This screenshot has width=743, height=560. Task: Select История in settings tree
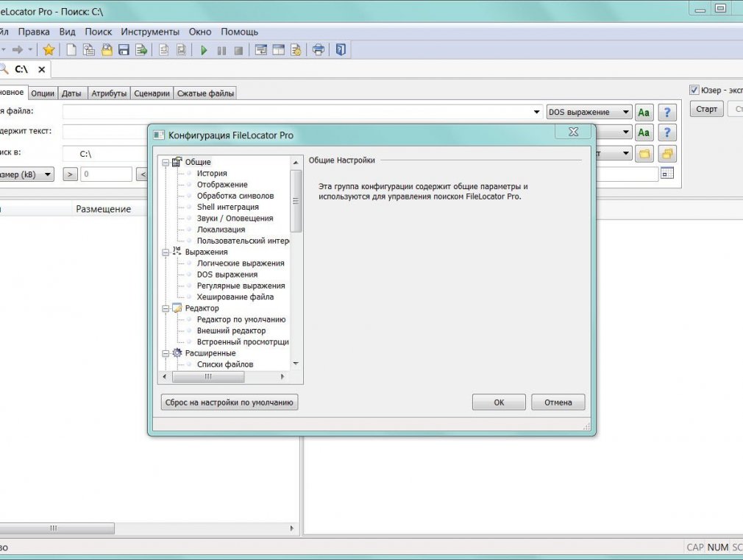point(212,173)
